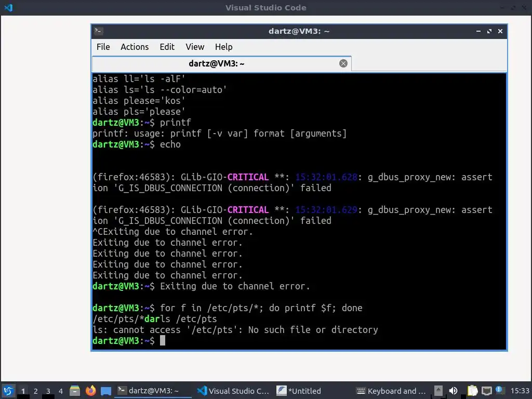Click the 'alias ll='ls -alF'' line
This screenshot has height=399, width=532.
point(139,79)
